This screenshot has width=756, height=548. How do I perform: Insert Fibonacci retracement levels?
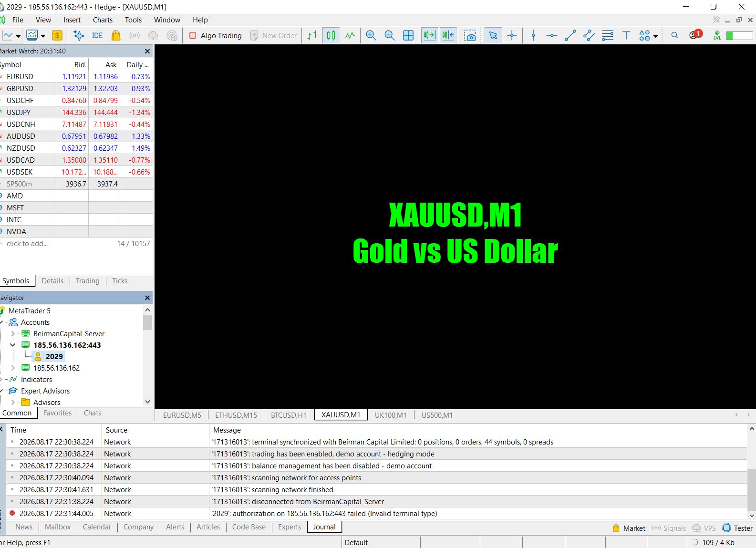(x=608, y=35)
